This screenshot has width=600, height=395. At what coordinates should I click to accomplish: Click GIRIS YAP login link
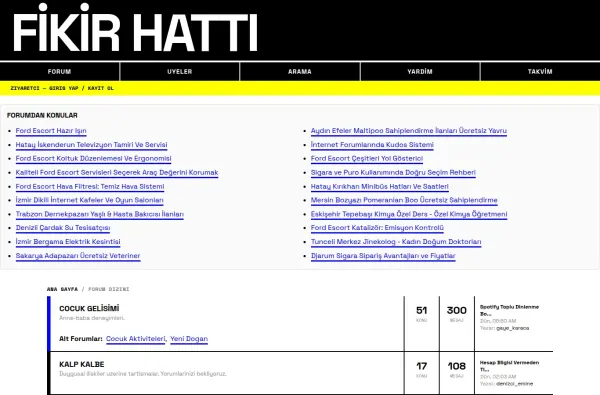click(64, 88)
